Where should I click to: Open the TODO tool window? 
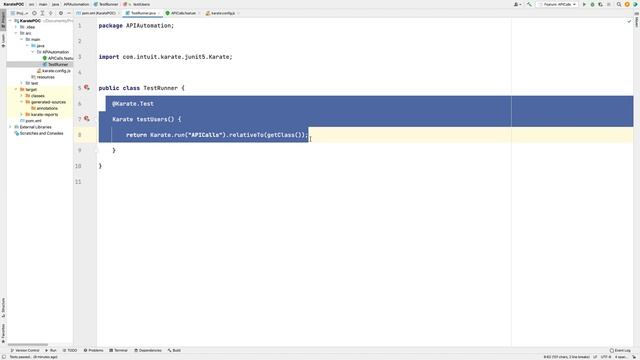[70, 350]
